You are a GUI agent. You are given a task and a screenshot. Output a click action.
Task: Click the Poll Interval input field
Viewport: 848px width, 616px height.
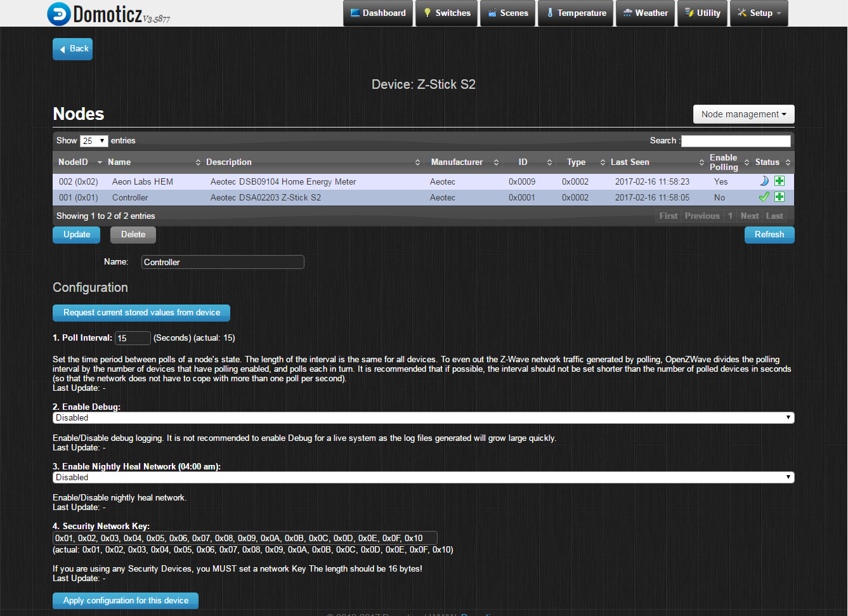point(133,338)
